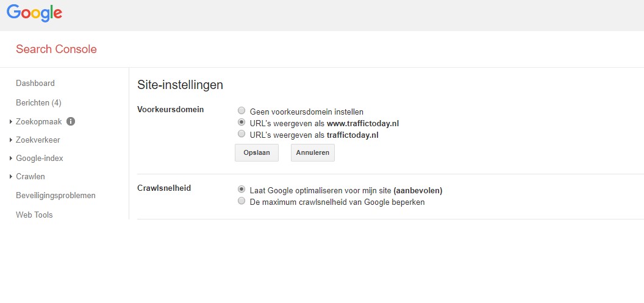
Task: Click the Search Console title link
Action: [x=56, y=49]
